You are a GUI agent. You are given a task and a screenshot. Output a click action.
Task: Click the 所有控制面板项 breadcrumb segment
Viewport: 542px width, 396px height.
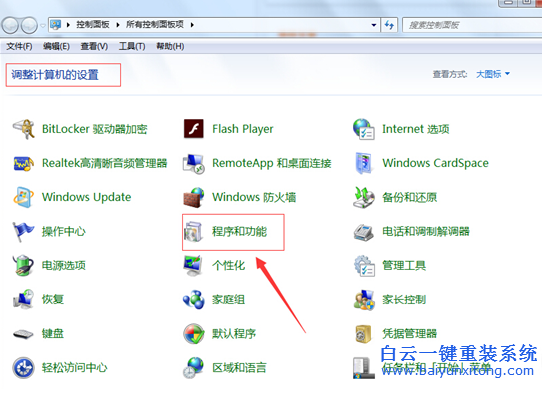(155, 25)
